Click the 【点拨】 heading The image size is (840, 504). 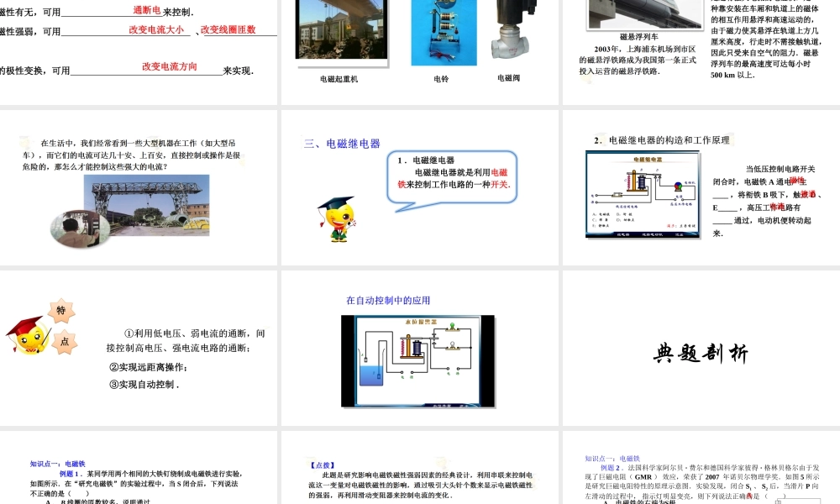[322, 465]
